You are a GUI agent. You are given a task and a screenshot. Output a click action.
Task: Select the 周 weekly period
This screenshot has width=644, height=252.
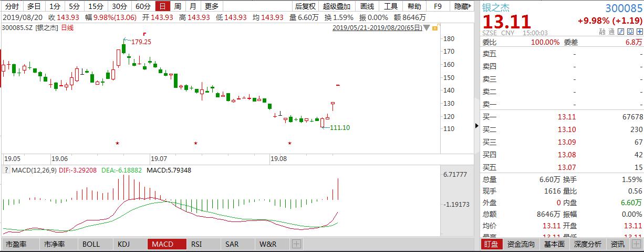178,6
